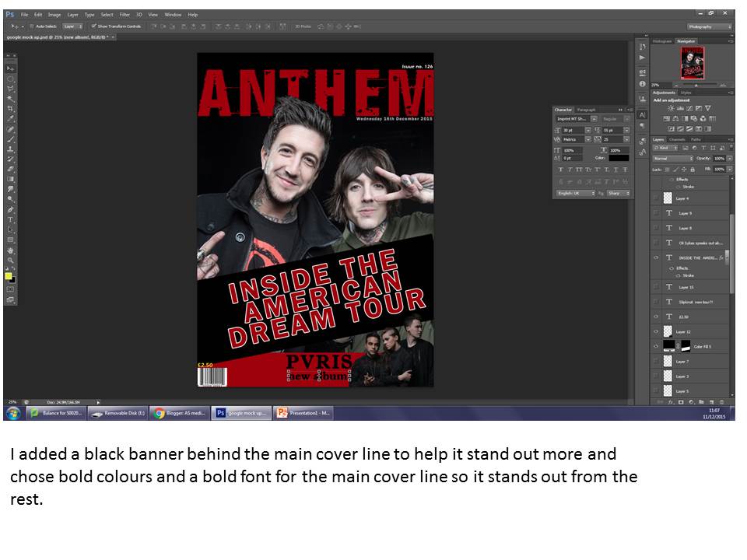This screenshot has width=747, height=560.
Task: Switch to the Histogram tab
Action: (x=663, y=41)
